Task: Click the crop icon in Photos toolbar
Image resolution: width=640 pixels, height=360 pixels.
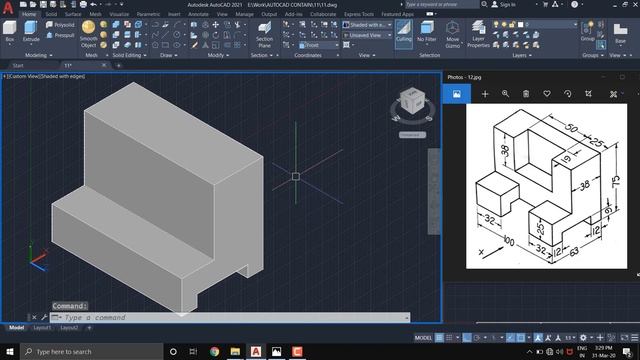Action: [x=589, y=94]
